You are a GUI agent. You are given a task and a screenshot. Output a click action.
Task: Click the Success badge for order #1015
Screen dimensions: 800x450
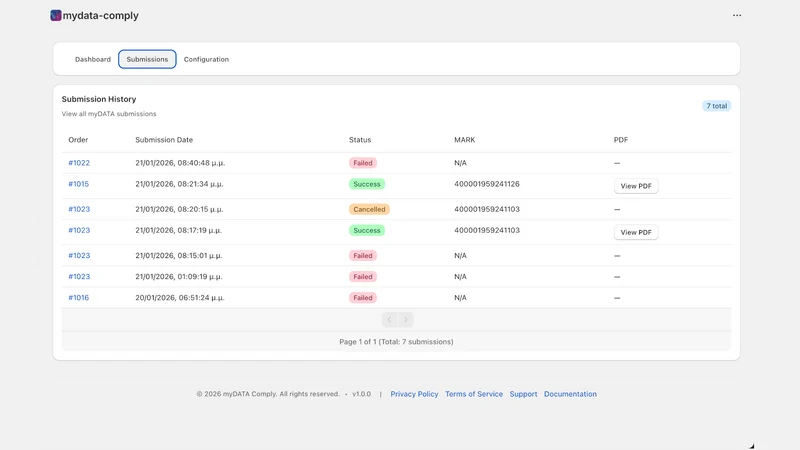(367, 184)
